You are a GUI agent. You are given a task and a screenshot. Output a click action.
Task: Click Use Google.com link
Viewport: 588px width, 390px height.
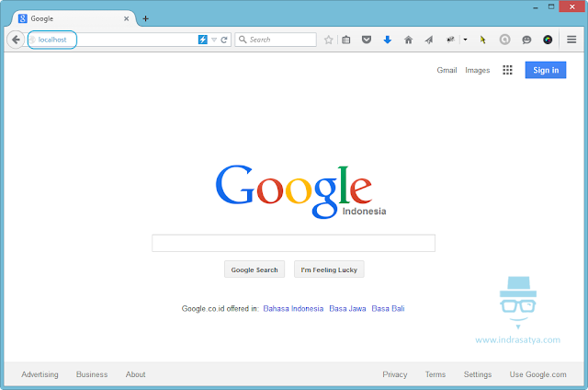pos(537,374)
